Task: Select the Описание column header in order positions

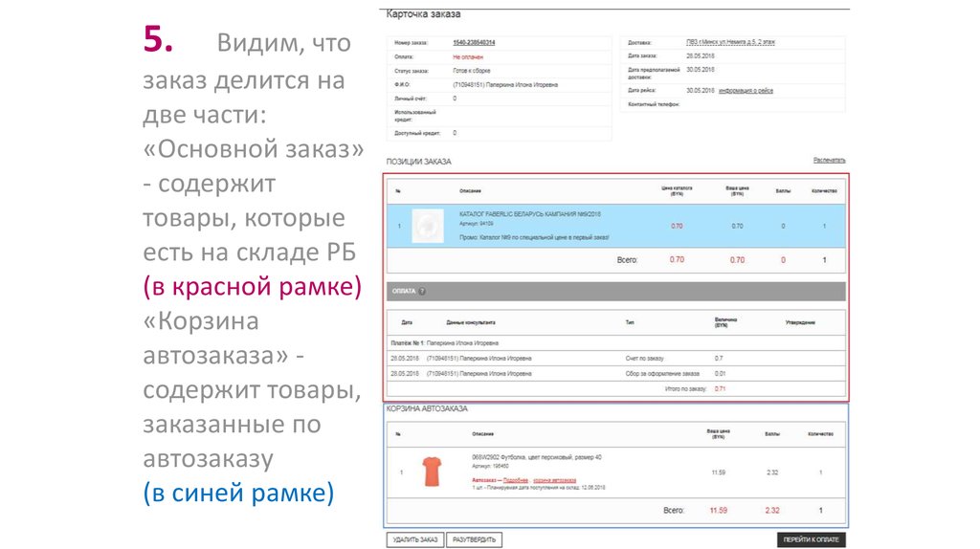Action: tap(470, 191)
